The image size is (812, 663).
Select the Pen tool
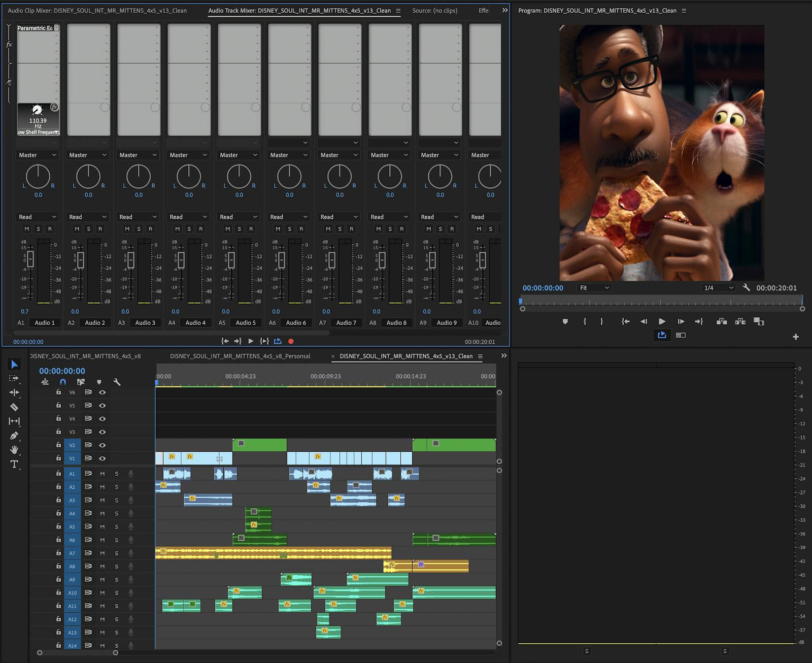coord(14,436)
